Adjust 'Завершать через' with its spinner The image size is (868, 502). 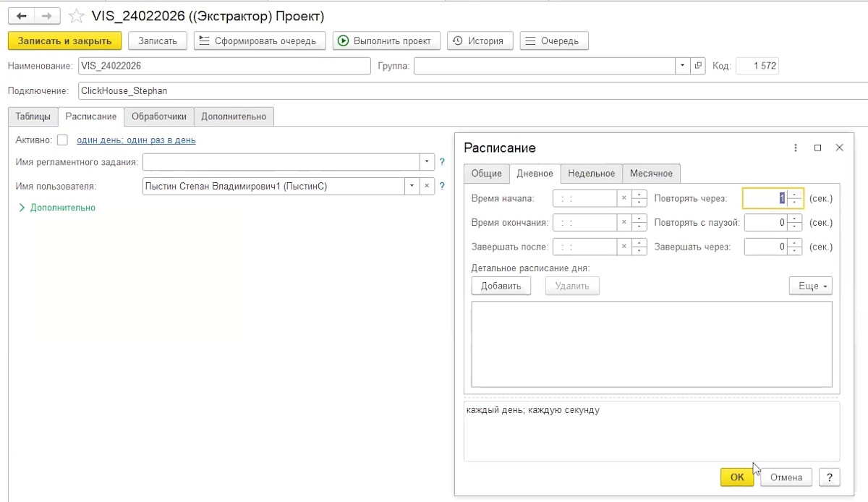click(795, 247)
